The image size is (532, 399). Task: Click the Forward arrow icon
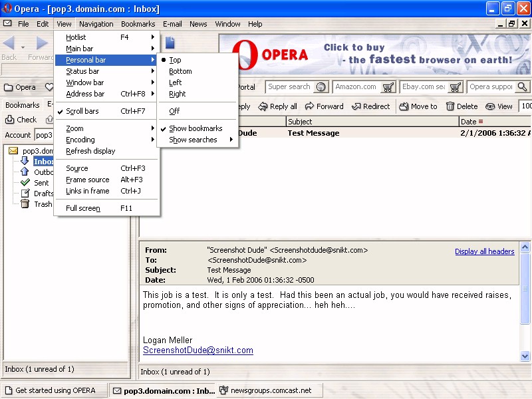(42, 43)
